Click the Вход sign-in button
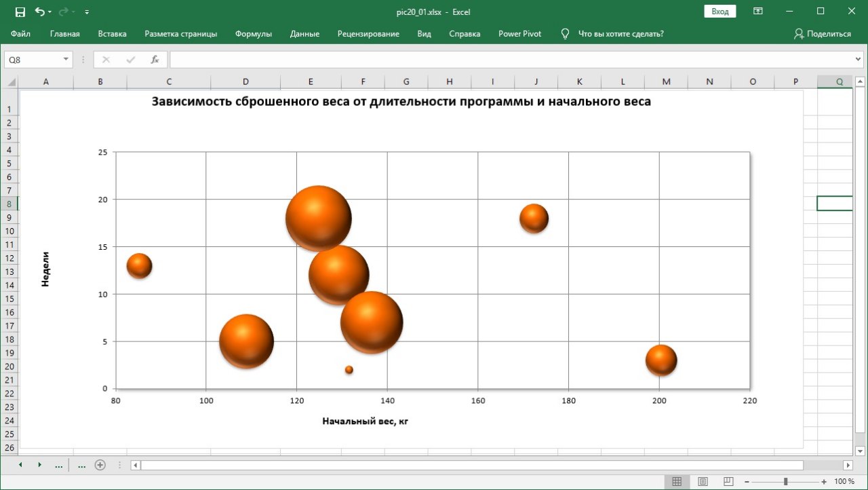Image resolution: width=868 pixels, height=490 pixels. coord(720,12)
